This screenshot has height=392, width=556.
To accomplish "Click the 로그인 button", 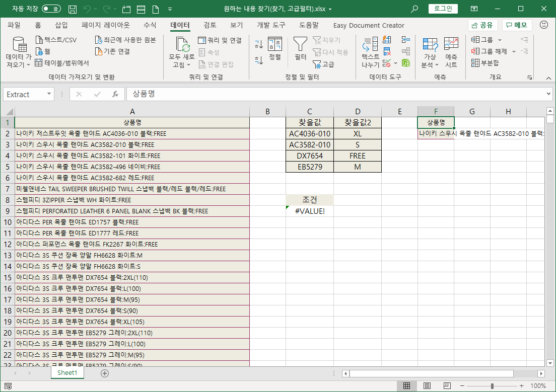I will click(x=443, y=9).
